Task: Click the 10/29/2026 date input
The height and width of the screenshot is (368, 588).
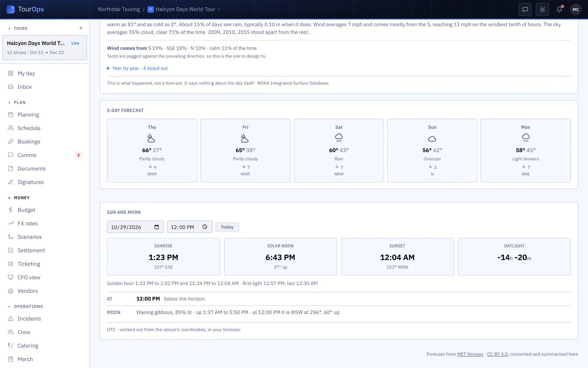Action: click(135, 227)
